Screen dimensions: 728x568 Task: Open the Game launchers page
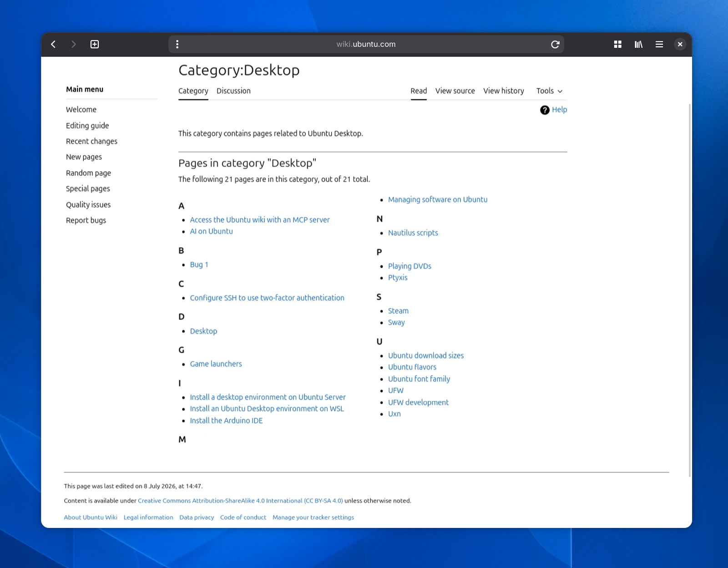coord(216,364)
